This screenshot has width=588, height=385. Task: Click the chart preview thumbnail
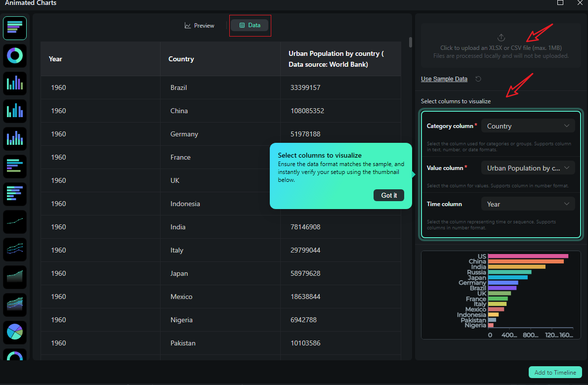[x=501, y=295]
